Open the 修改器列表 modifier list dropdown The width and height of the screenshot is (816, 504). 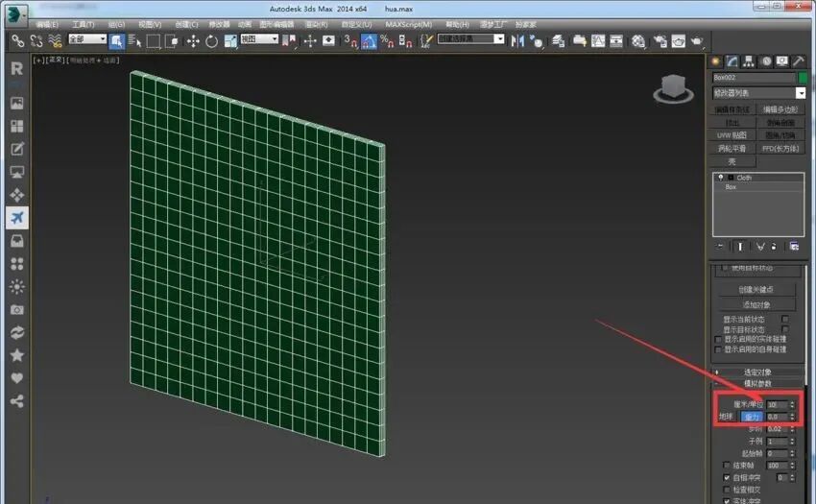point(758,93)
